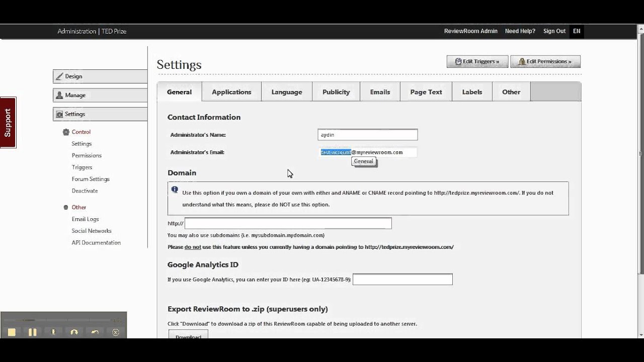The width and height of the screenshot is (644, 362).
Task: Open the Other heading link
Action: pos(78,207)
